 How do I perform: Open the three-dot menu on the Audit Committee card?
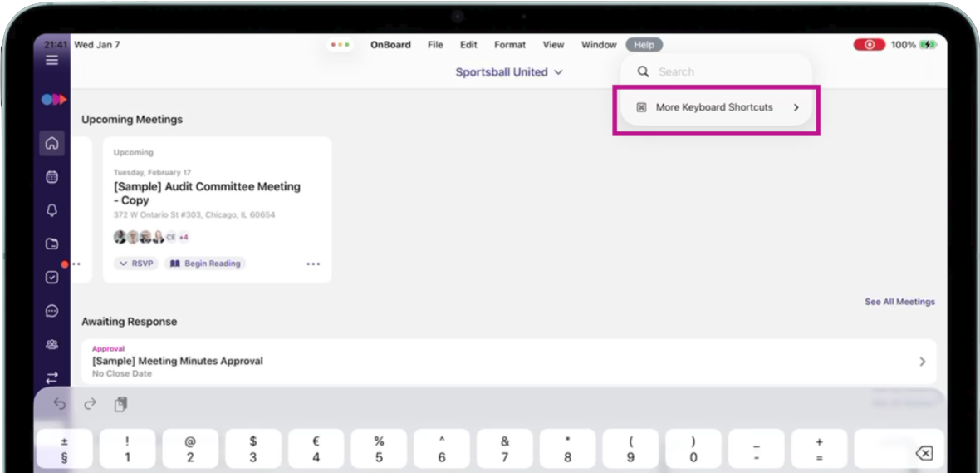pyautogui.click(x=313, y=264)
